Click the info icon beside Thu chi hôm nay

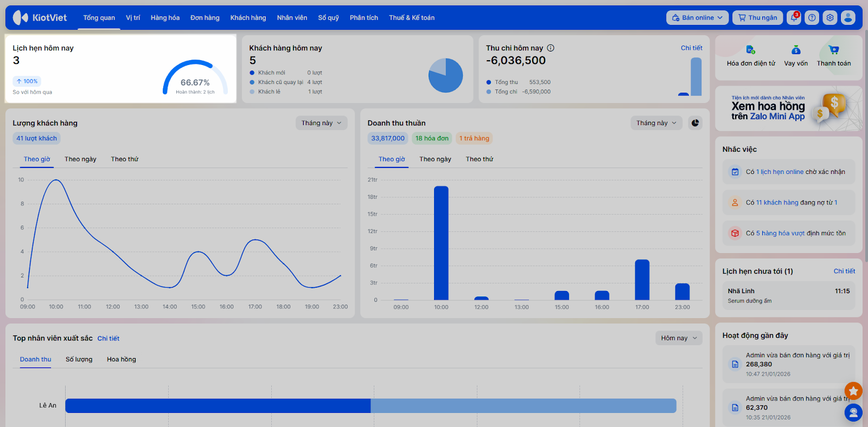pos(551,48)
